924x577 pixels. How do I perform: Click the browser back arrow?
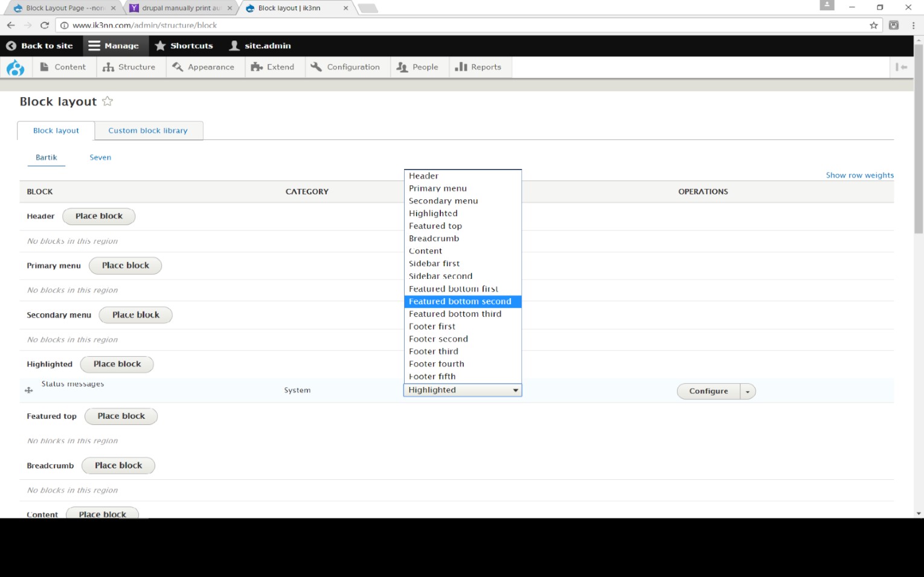coord(11,25)
